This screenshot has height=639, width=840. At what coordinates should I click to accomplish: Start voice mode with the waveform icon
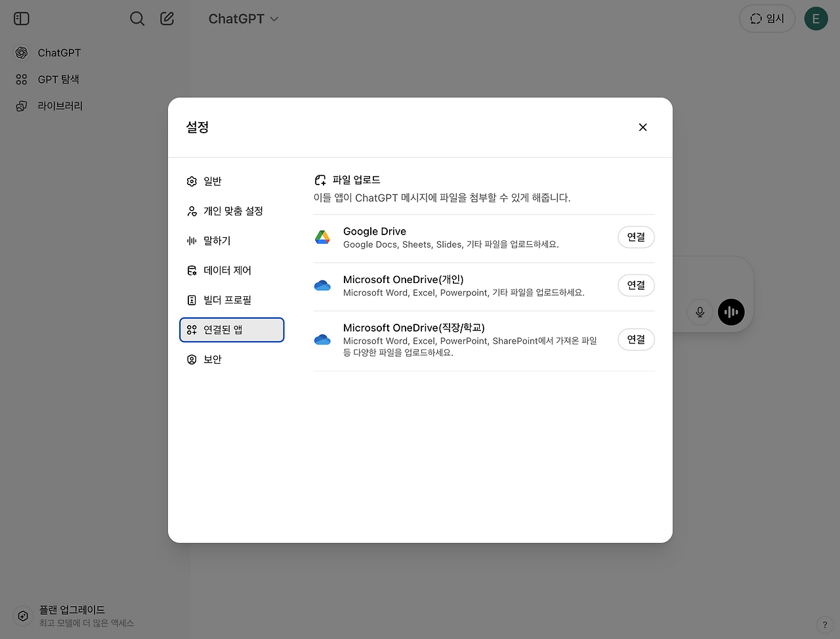click(x=731, y=312)
